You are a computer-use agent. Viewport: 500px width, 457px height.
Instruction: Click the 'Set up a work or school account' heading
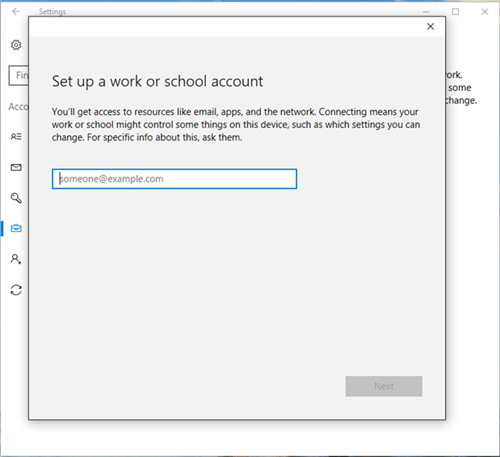point(157,82)
